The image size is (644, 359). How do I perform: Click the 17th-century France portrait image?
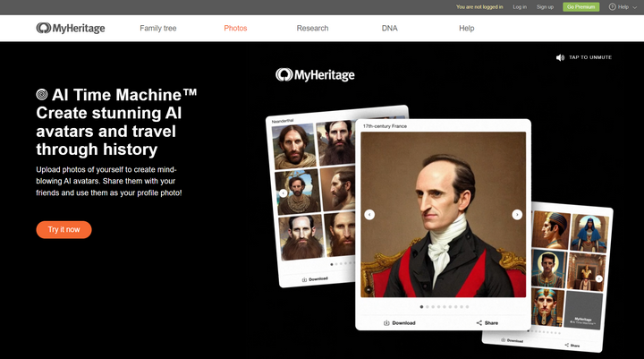coord(443,214)
